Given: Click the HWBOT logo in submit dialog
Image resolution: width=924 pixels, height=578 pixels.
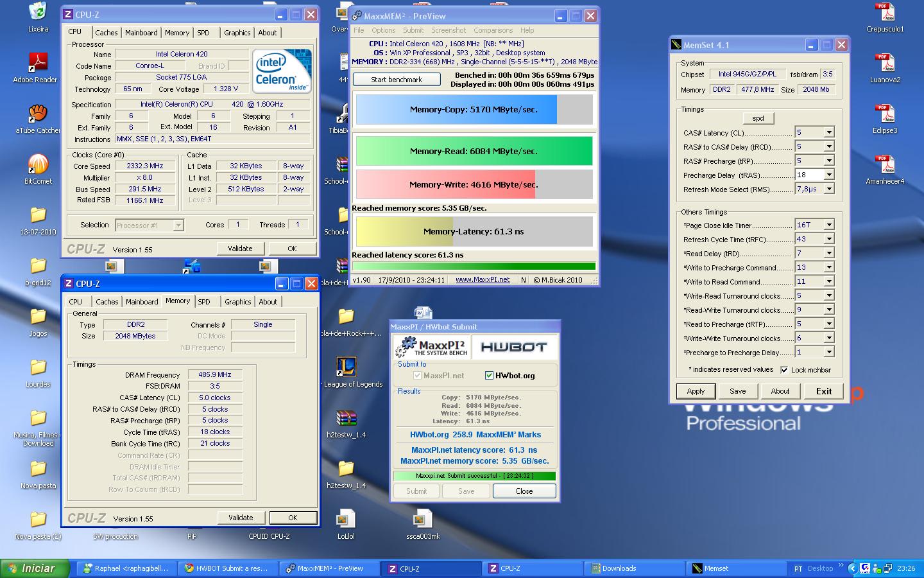Looking at the screenshot, I should (514, 347).
